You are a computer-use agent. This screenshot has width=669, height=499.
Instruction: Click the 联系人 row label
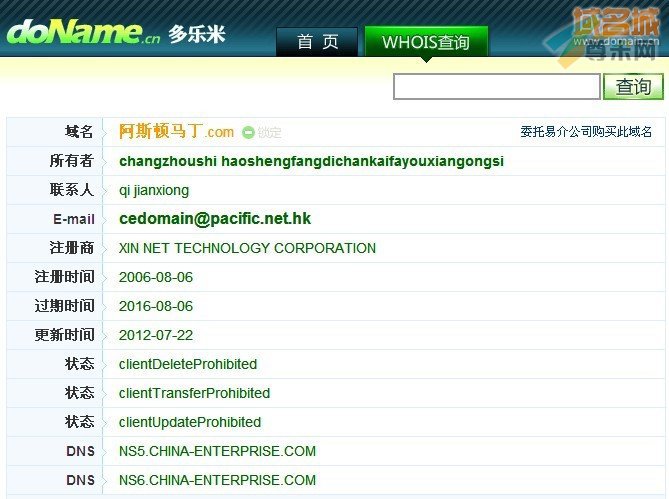tap(72, 190)
